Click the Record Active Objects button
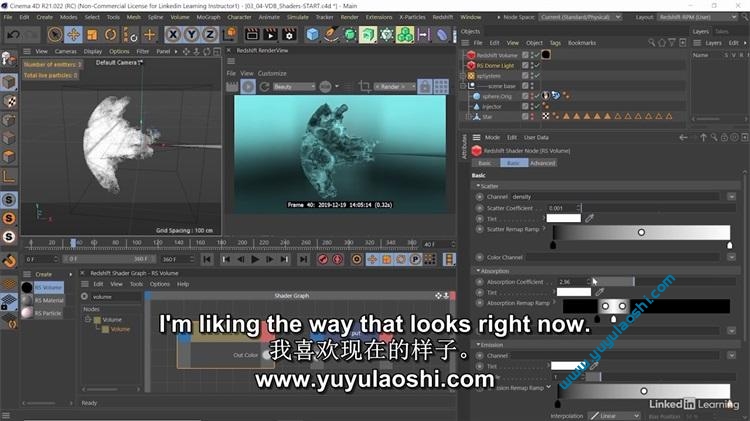750x421 pixels. pos(323,259)
